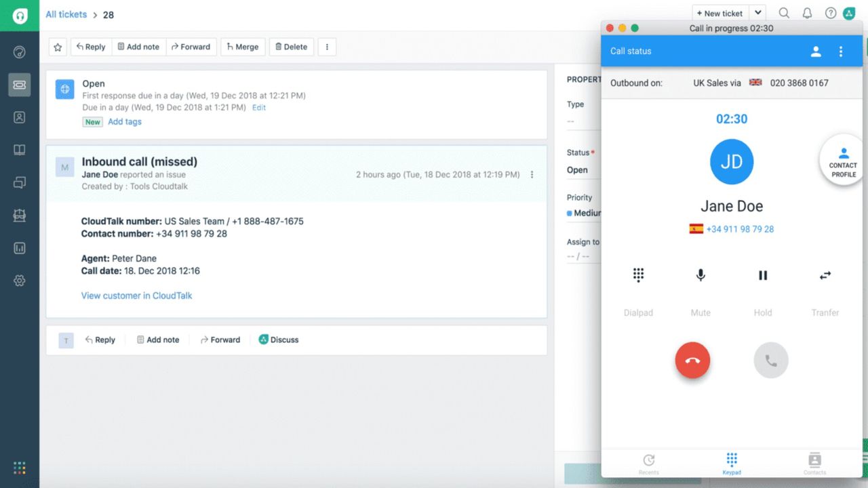Click the M sender avatar

point(65,167)
